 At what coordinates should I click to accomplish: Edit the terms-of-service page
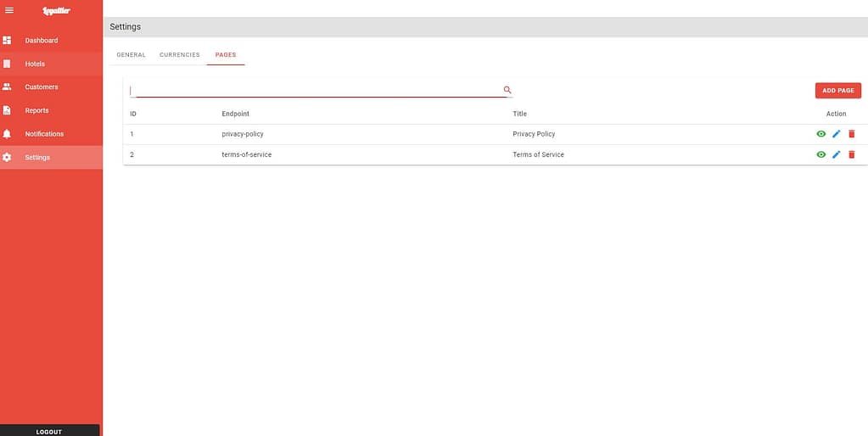[x=836, y=154]
